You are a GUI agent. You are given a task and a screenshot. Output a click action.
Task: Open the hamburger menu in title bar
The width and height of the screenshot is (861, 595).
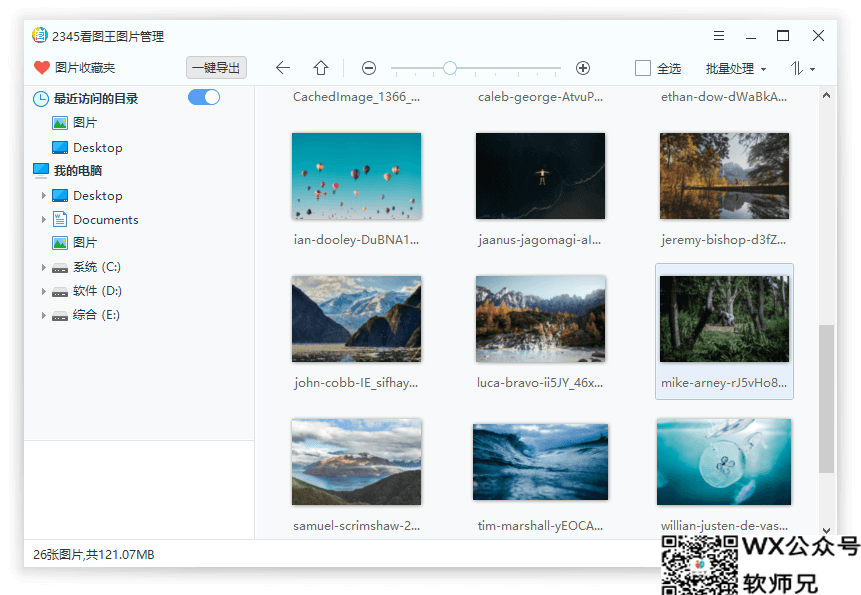[718, 35]
